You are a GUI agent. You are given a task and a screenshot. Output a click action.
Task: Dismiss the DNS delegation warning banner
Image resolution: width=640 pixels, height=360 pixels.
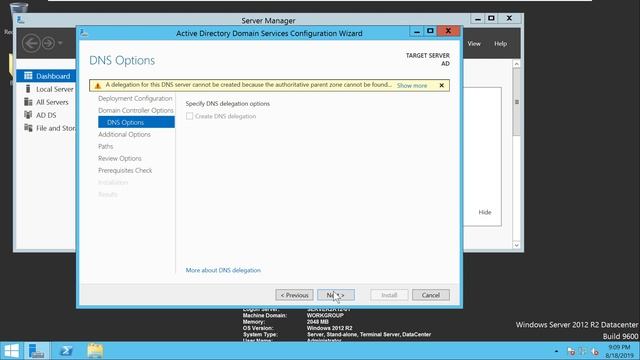[x=442, y=85]
